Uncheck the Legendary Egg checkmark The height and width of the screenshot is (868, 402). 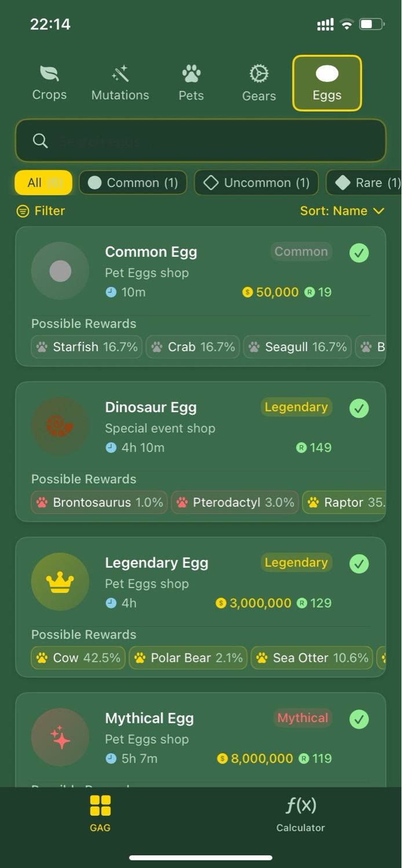tap(359, 564)
